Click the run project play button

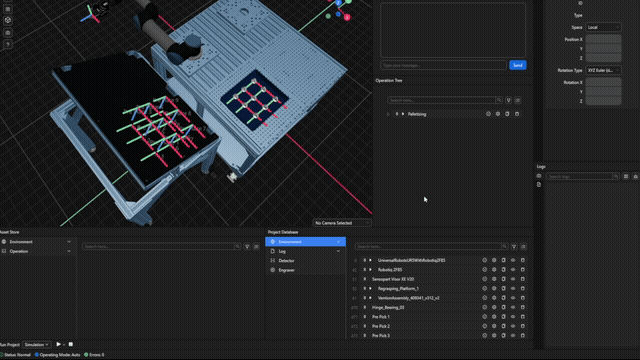pos(58,344)
